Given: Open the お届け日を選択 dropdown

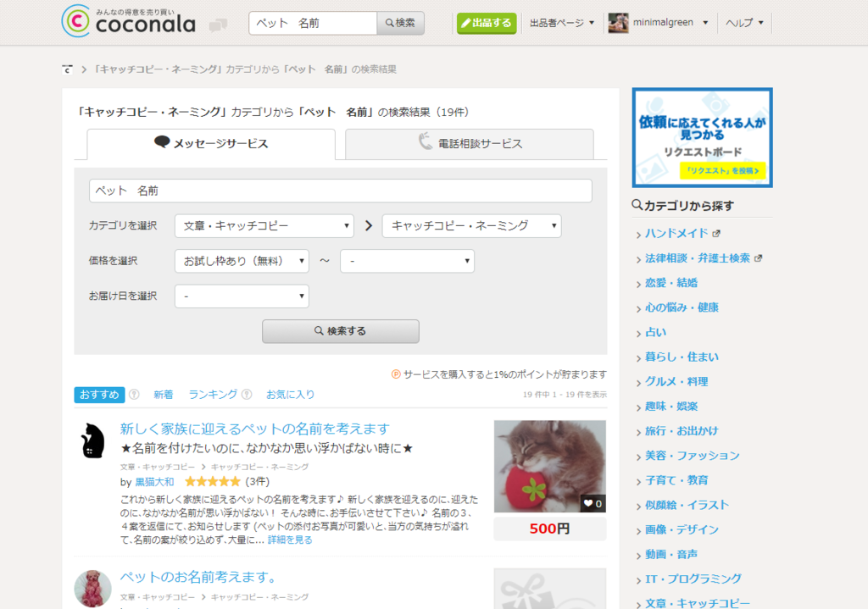Looking at the screenshot, I should click(242, 296).
